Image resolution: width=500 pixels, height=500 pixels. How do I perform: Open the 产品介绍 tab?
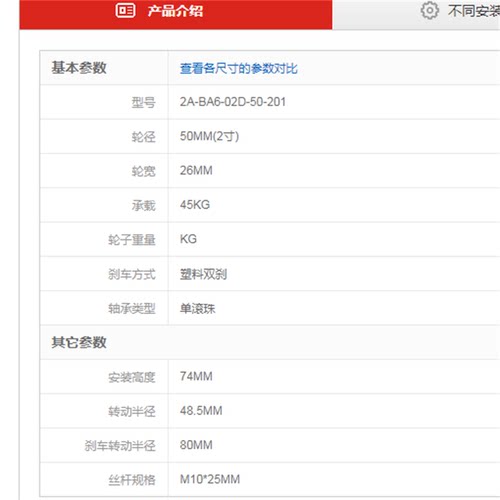click(176, 14)
